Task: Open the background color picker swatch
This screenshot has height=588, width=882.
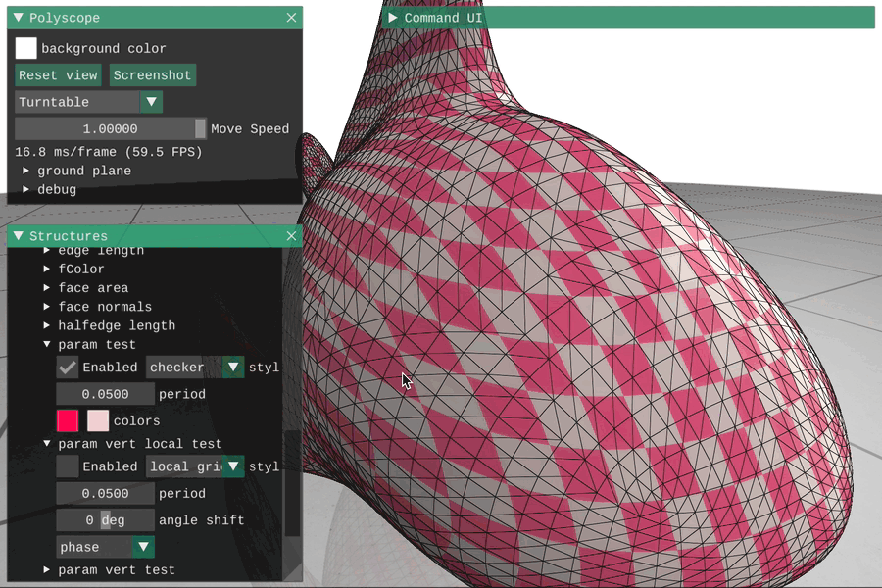Action: 25,47
